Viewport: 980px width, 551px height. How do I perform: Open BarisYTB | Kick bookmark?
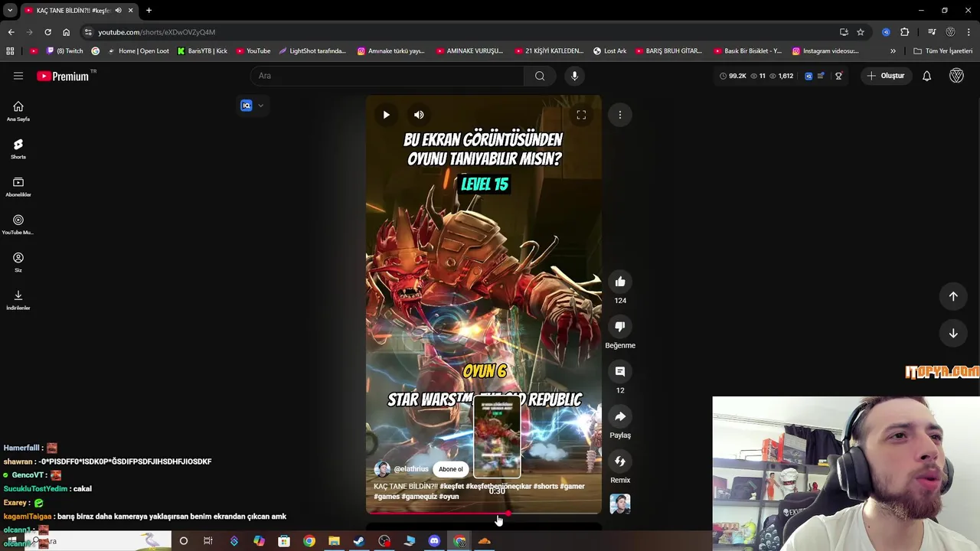[202, 51]
